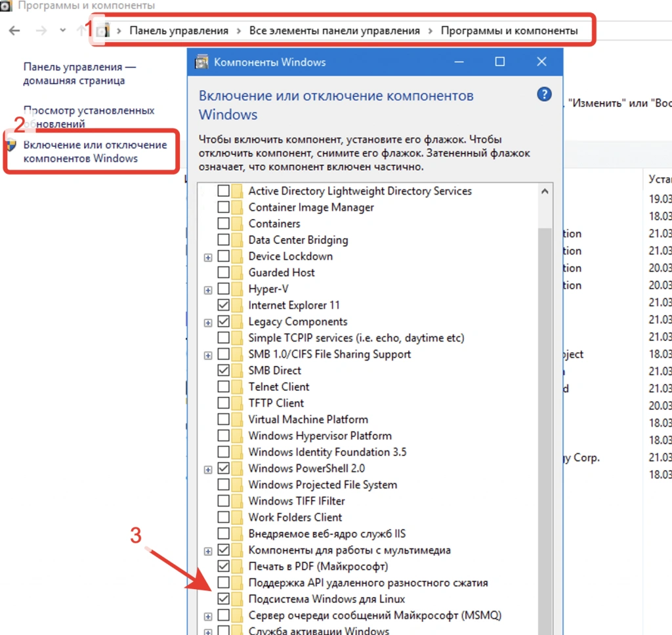Uncheck the SMB Direct checkbox
This screenshot has height=635, width=672.
(x=223, y=371)
